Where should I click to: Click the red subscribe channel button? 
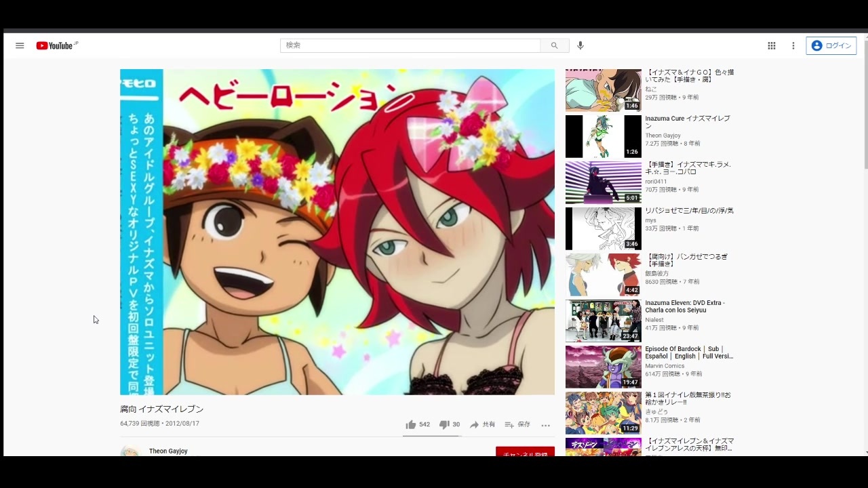[525, 451]
